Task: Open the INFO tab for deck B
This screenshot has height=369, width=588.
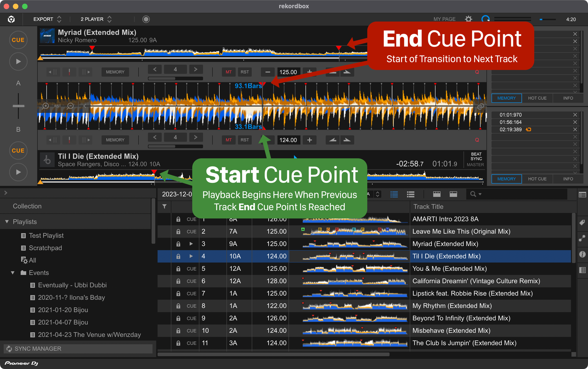Action: click(568, 179)
